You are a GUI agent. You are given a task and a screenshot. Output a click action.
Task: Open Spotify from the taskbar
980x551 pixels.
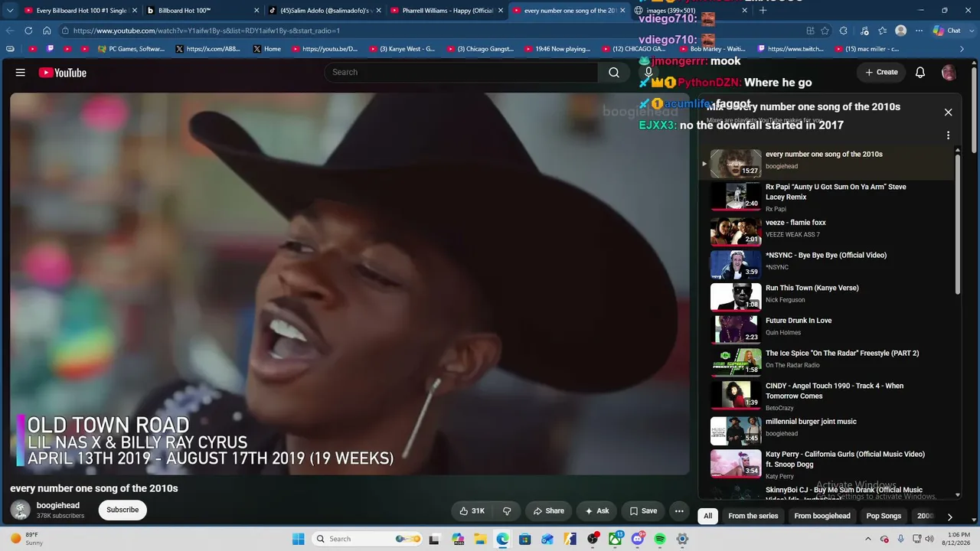coord(660,539)
